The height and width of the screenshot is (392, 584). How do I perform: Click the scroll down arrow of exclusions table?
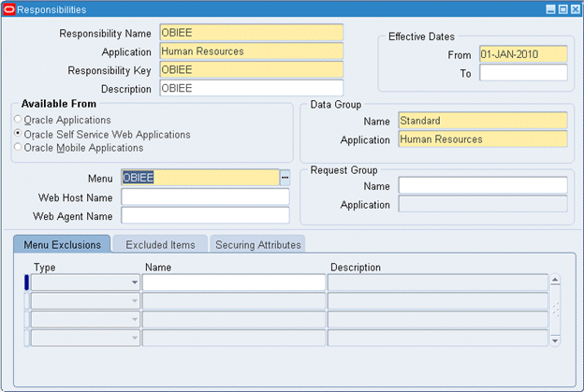click(x=555, y=341)
